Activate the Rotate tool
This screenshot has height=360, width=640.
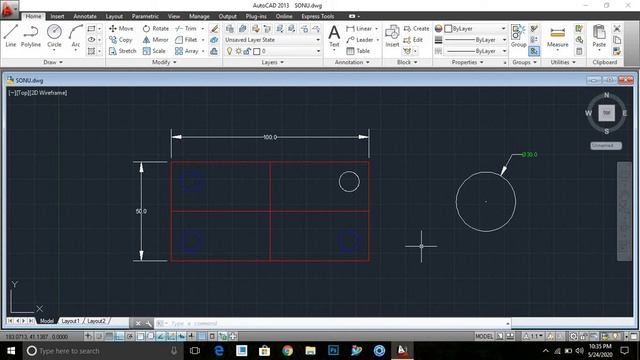click(x=156, y=29)
